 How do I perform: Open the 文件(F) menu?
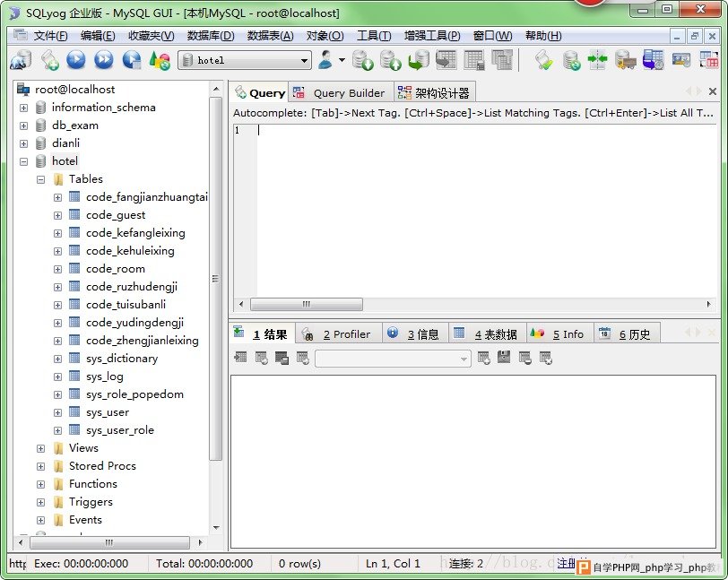click(x=50, y=36)
